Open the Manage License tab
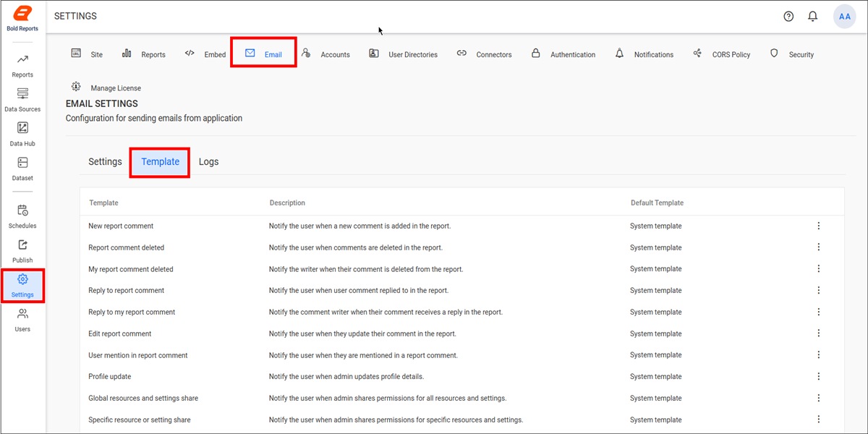This screenshot has width=868, height=434. (106, 88)
